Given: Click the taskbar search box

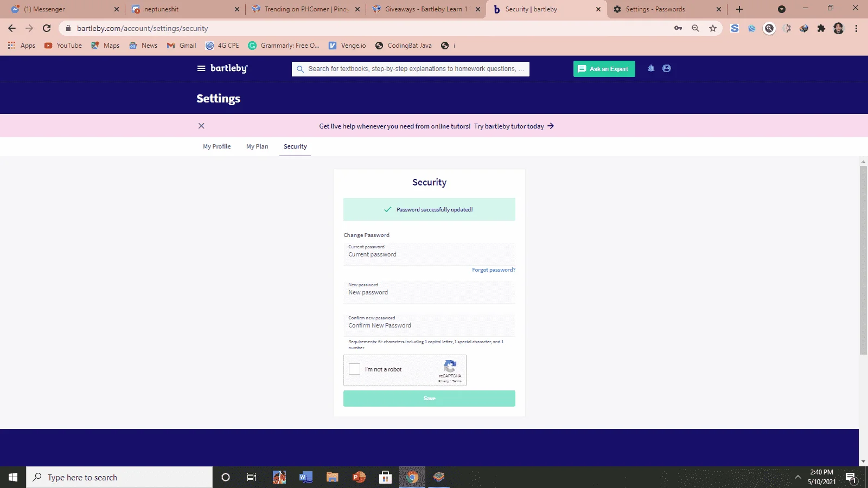Looking at the screenshot, I should click(119, 477).
